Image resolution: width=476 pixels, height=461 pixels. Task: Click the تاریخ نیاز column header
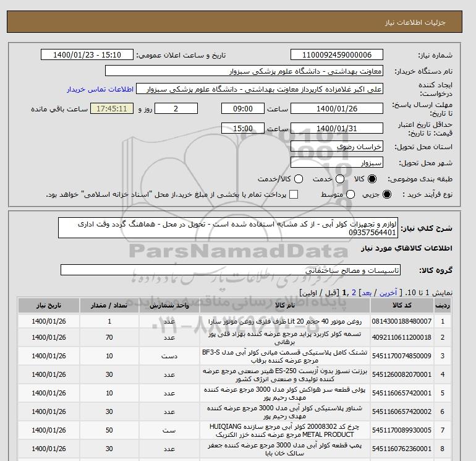click(49, 306)
